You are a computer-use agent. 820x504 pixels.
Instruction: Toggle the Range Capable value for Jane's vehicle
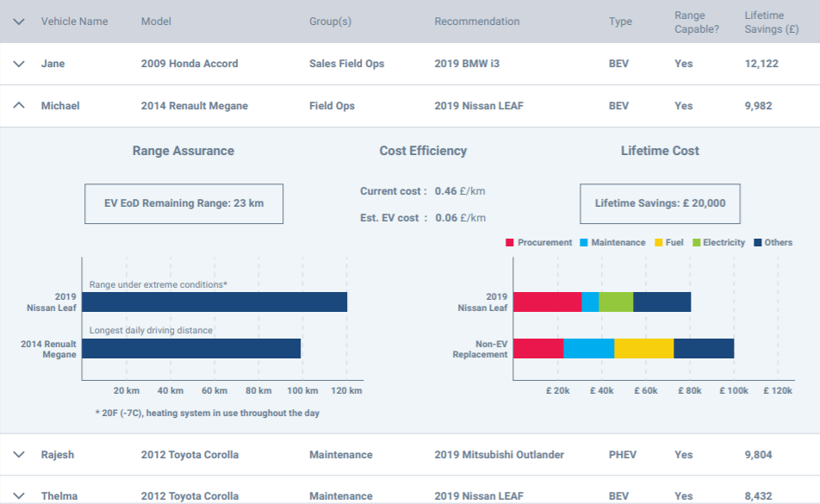[683, 63]
